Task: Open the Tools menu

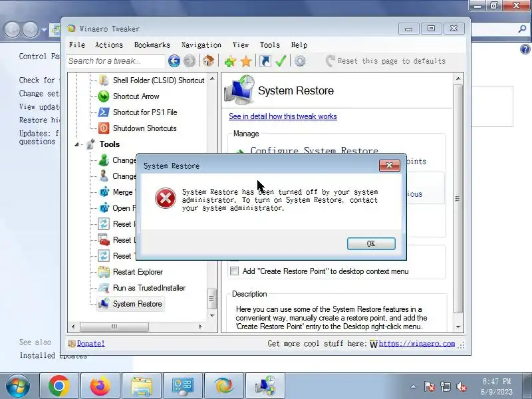Action: tap(270, 45)
